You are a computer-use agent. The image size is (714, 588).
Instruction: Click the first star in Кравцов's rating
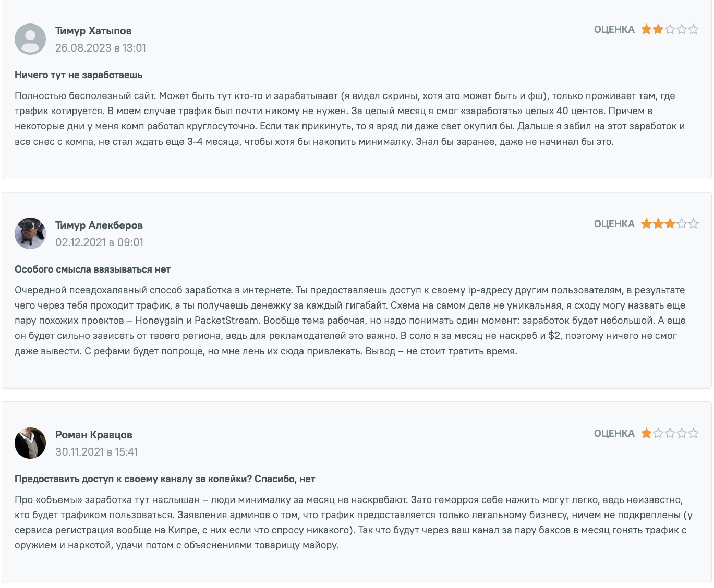pyautogui.click(x=647, y=434)
